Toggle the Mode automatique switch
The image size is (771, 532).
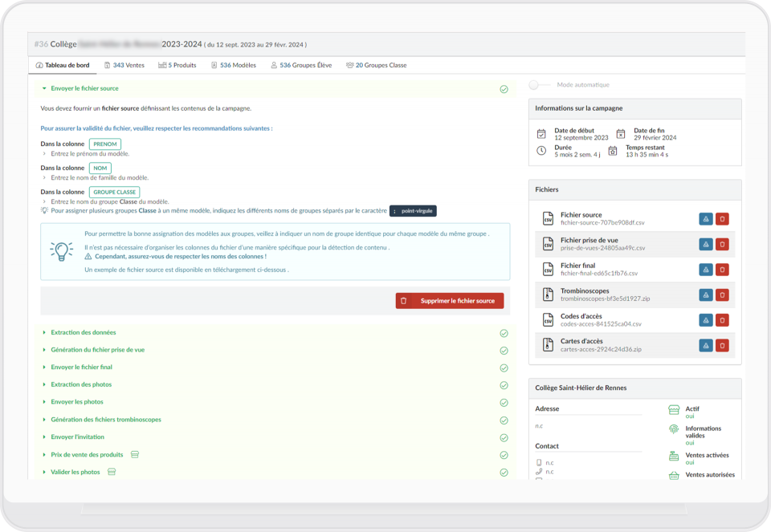(x=539, y=85)
